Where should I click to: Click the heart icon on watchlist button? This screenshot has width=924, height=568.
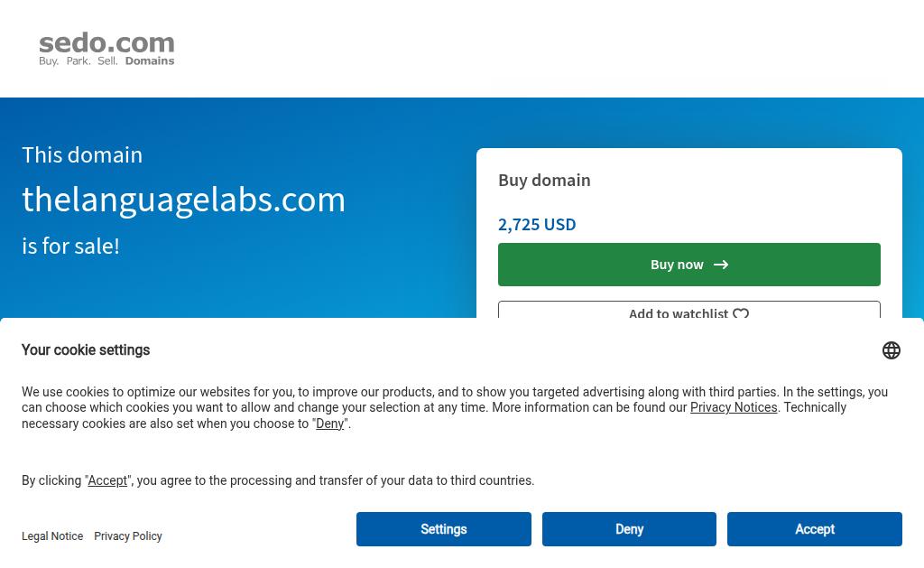coord(741,313)
